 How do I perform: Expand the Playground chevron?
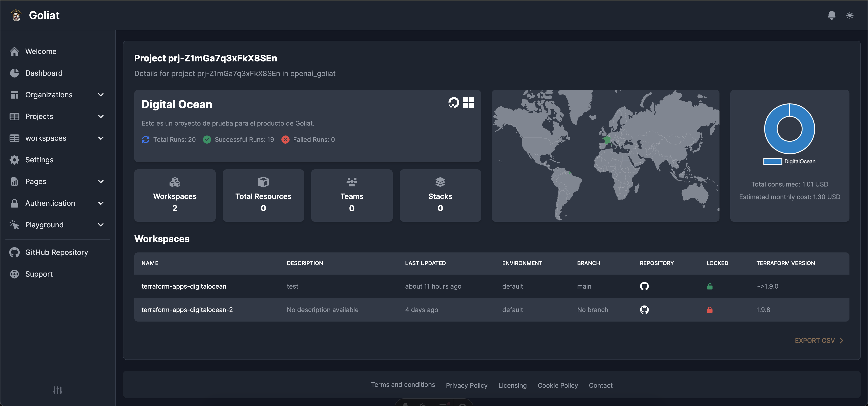101,224
